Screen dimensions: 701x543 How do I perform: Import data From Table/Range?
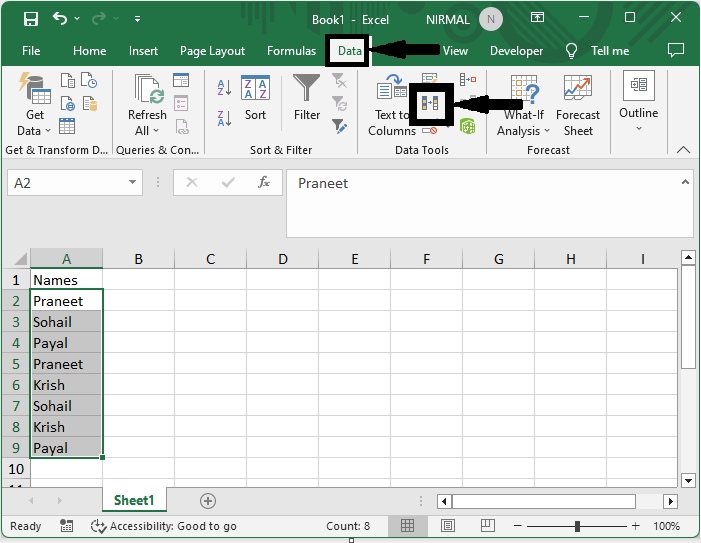(67, 126)
